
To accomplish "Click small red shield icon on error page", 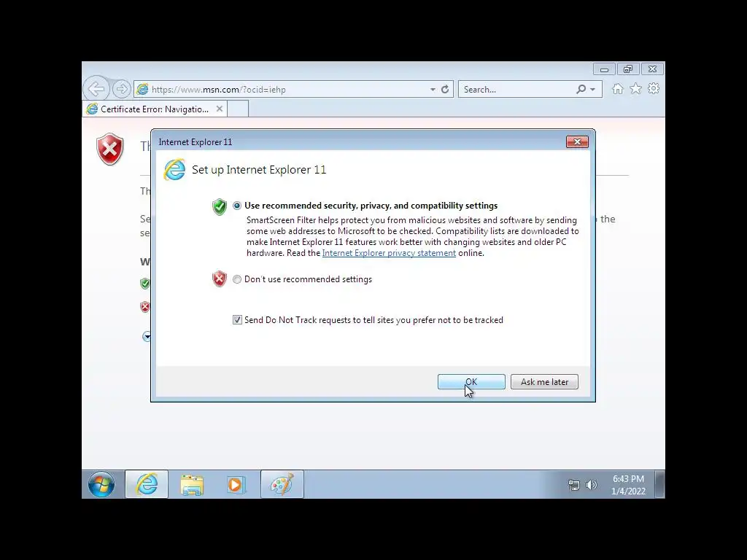I will pyautogui.click(x=145, y=307).
